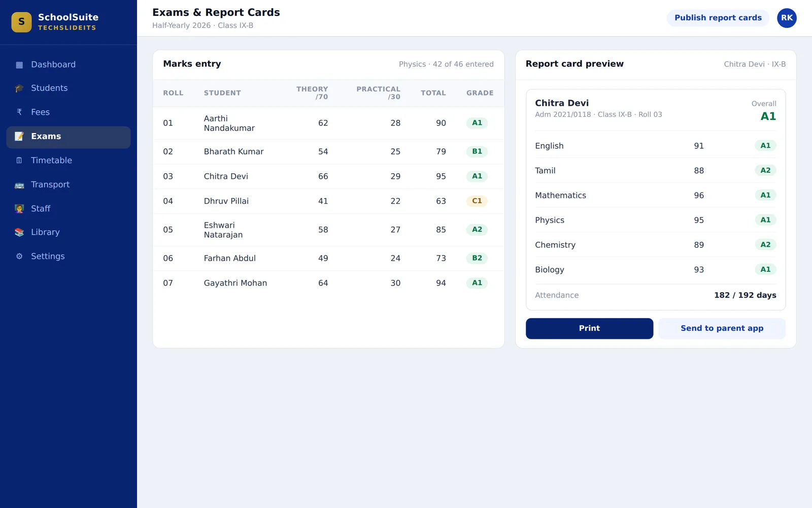Click the Tamil subject row

coord(656,171)
